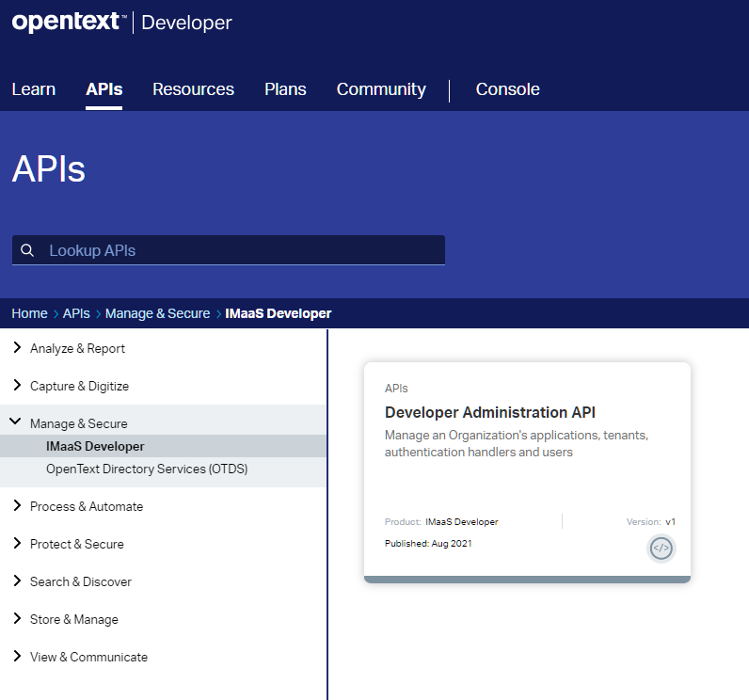Screen dimensions: 749x700
Task: Expand the Capture & Digitize category
Action: [79, 386]
